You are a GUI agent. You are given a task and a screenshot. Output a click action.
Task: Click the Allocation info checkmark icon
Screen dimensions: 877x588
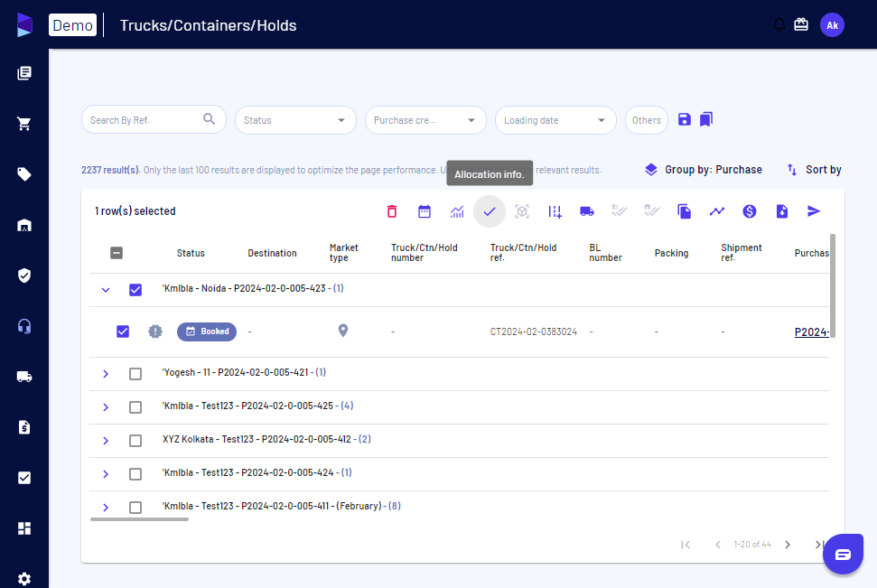[x=490, y=211]
